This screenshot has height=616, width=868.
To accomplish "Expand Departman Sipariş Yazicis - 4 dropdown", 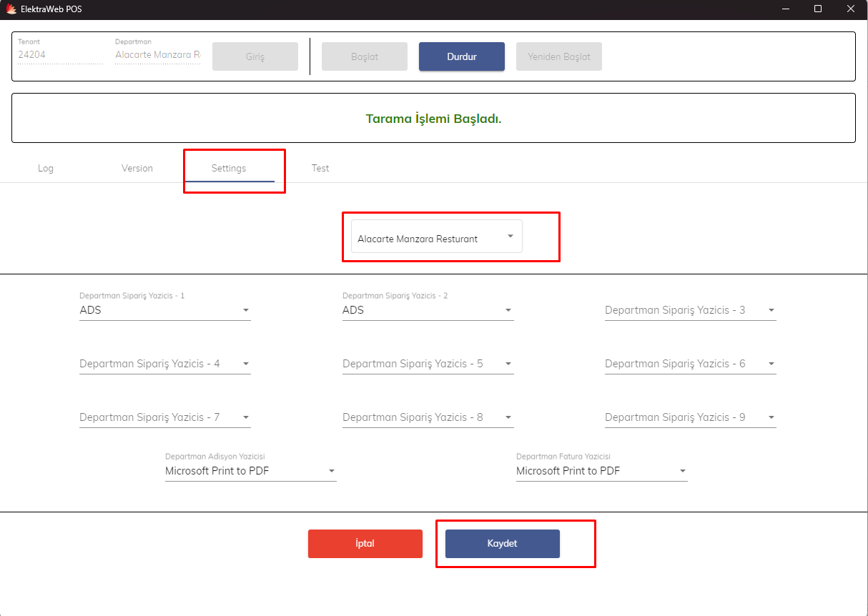I will point(164,364).
